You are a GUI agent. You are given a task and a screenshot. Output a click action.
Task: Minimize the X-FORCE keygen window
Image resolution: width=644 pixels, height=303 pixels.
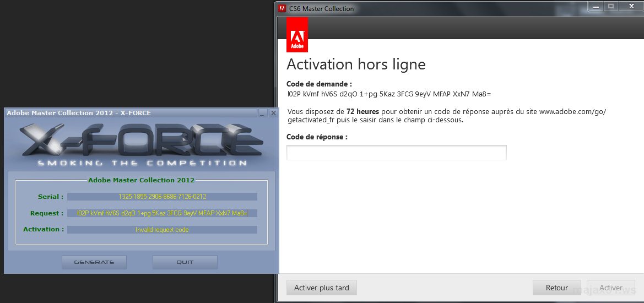[x=263, y=113]
